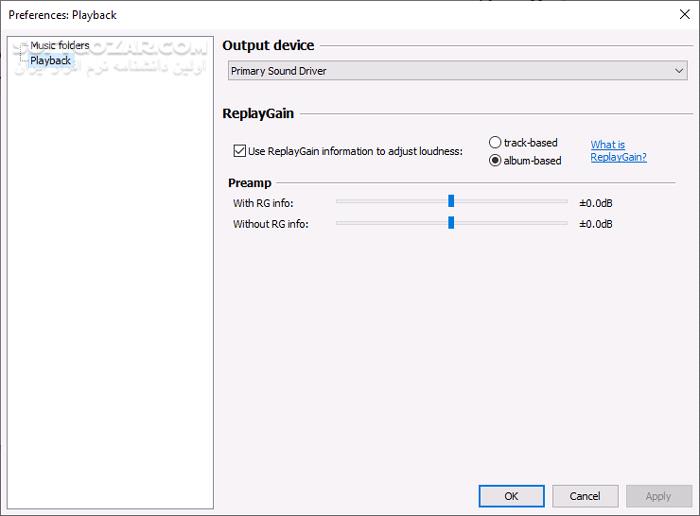Click the Output device dropdown arrow
The image size is (700, 516).
click(x=679, y=71)
